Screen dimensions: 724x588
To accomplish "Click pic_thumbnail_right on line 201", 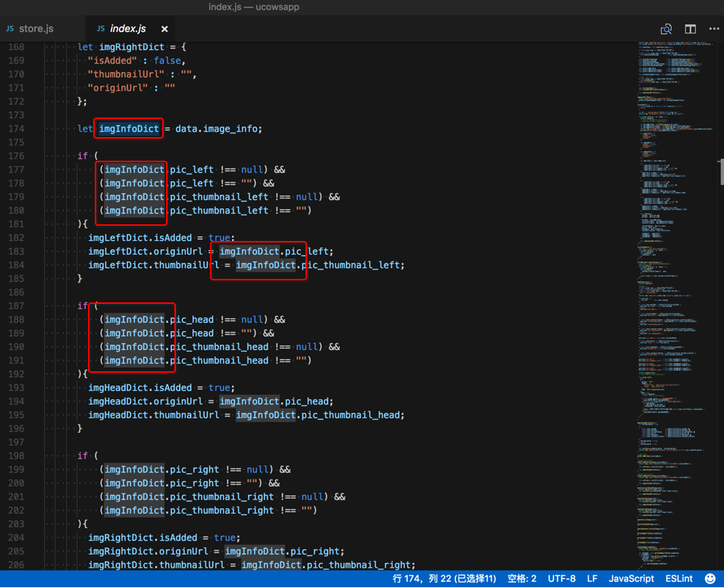I will click(221, 497).
